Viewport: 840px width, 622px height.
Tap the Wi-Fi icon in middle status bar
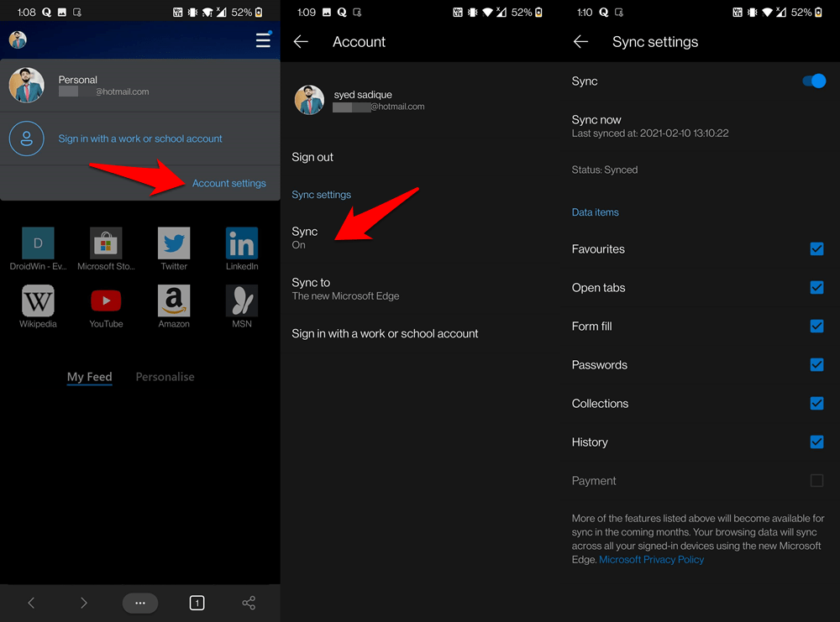click(487, 13)
